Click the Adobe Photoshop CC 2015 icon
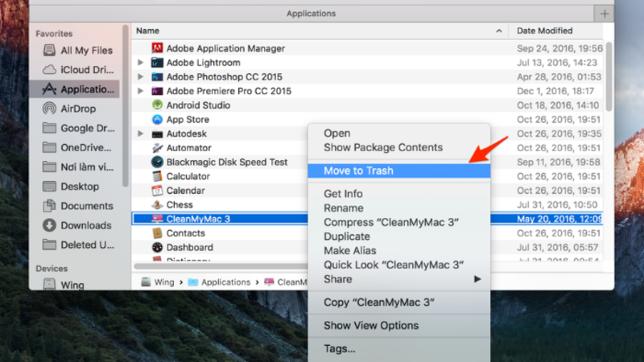This screenshot has width=644, height=362. click(157, 76)
